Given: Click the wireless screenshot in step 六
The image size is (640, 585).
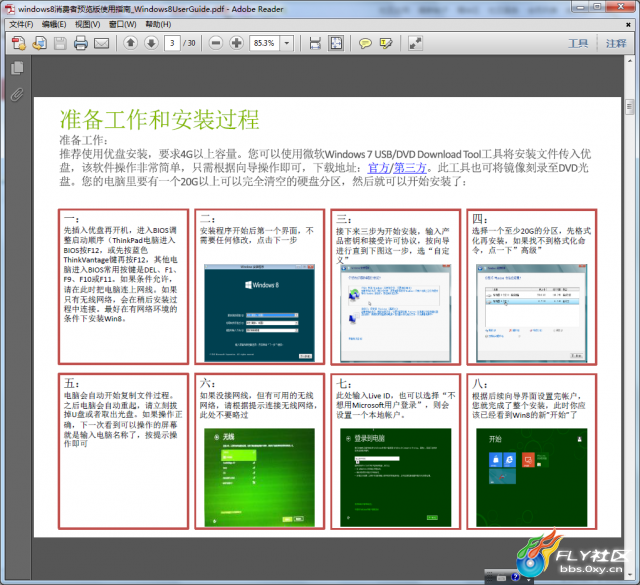Looking at the screenshot, I should [x=259, y=477].
